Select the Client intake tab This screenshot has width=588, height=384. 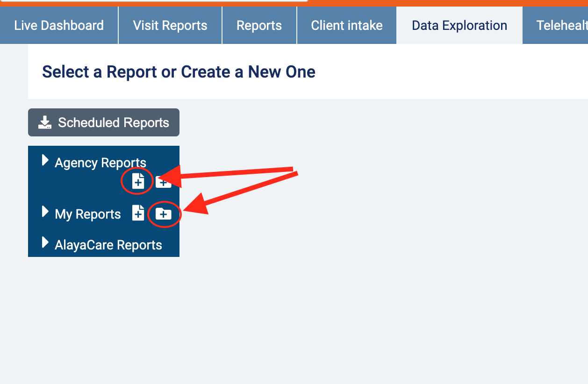[346, 25]
